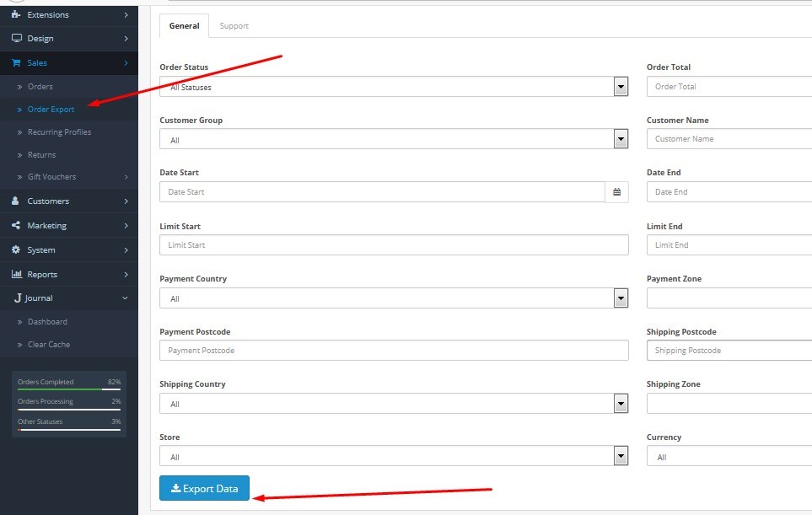812x515 pixels.
Task: Open the Payment Country dropdown
Action: click(x=394, y=298)
